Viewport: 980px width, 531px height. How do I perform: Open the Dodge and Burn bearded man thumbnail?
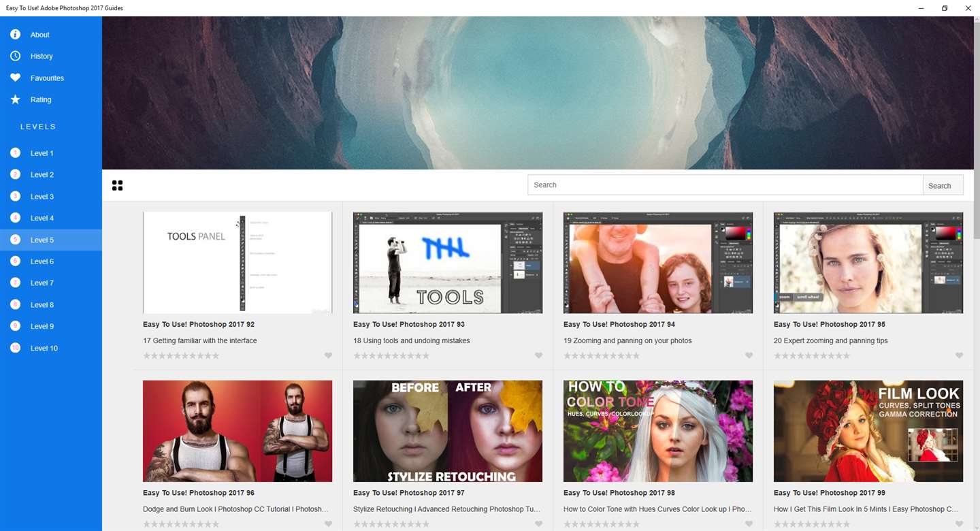click(238, 431)
